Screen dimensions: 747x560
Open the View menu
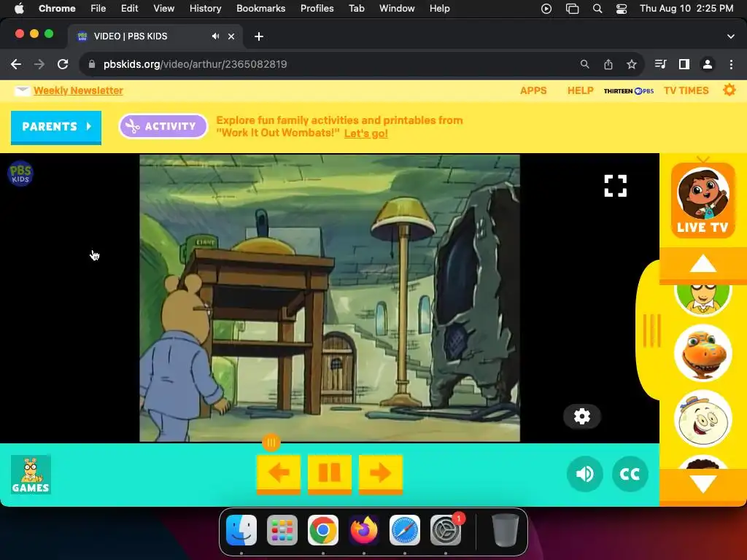click(x=163, y=9)
